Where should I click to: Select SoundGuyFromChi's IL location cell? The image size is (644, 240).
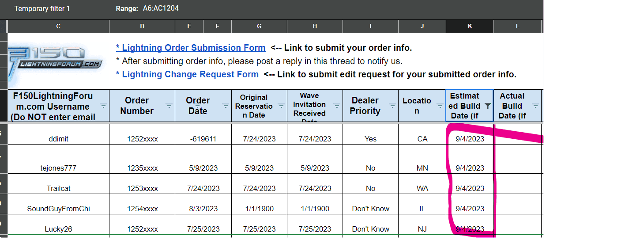click(422, 209)
